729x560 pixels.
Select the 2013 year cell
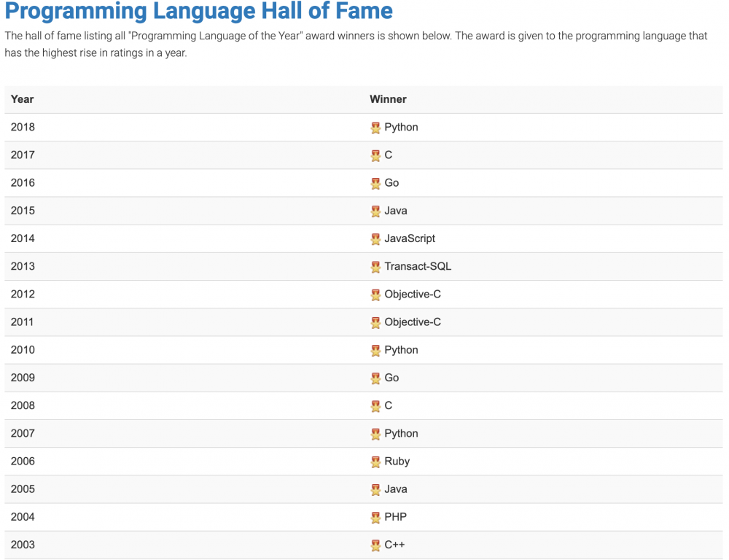[23, 267]
